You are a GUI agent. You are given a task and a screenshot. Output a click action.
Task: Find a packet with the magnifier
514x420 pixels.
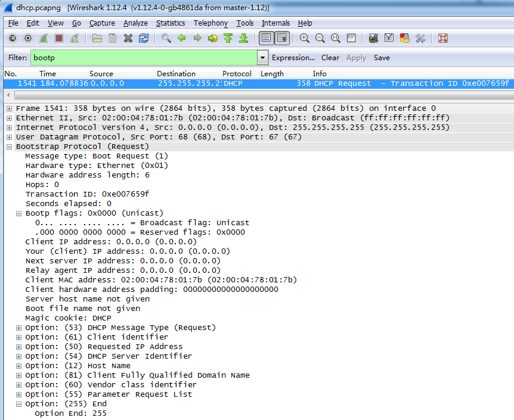point(166,38)
